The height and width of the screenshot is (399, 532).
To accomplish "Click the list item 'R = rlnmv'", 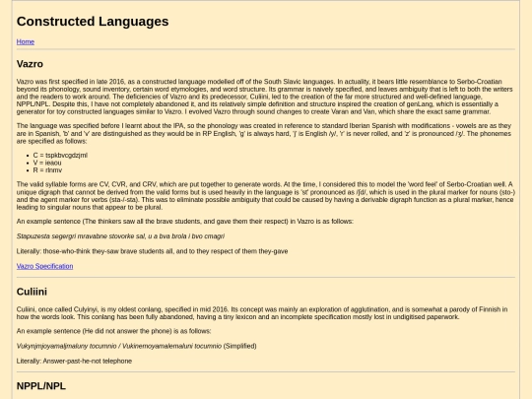I will click(x=47, y=170).
